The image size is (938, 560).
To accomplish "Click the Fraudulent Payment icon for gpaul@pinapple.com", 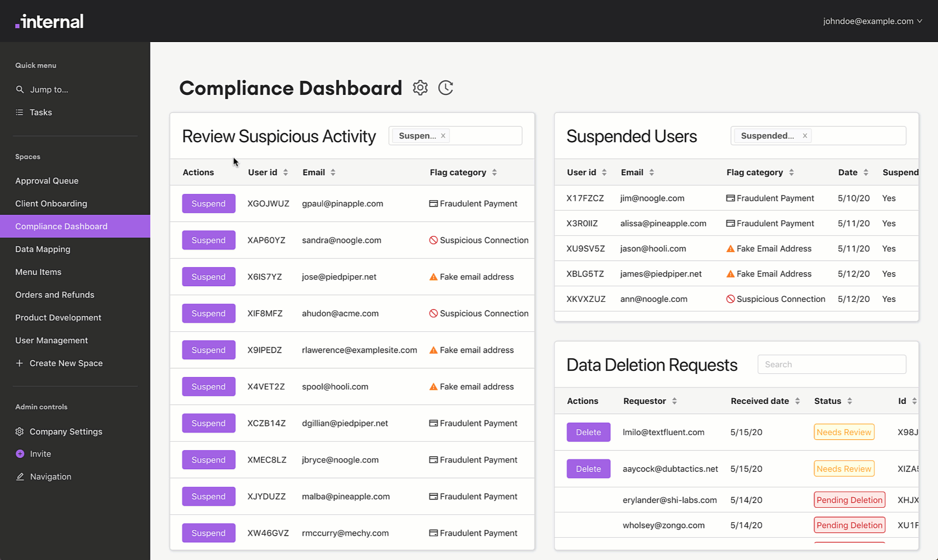I will 433,203.
